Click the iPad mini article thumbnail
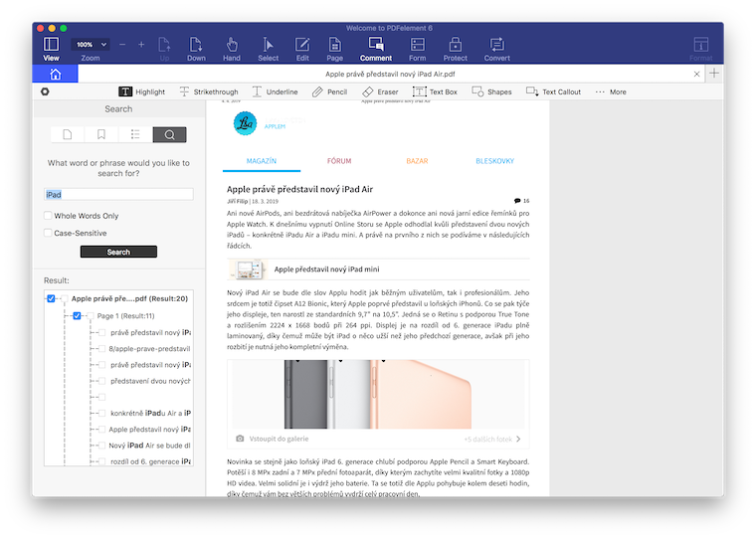 249,269
